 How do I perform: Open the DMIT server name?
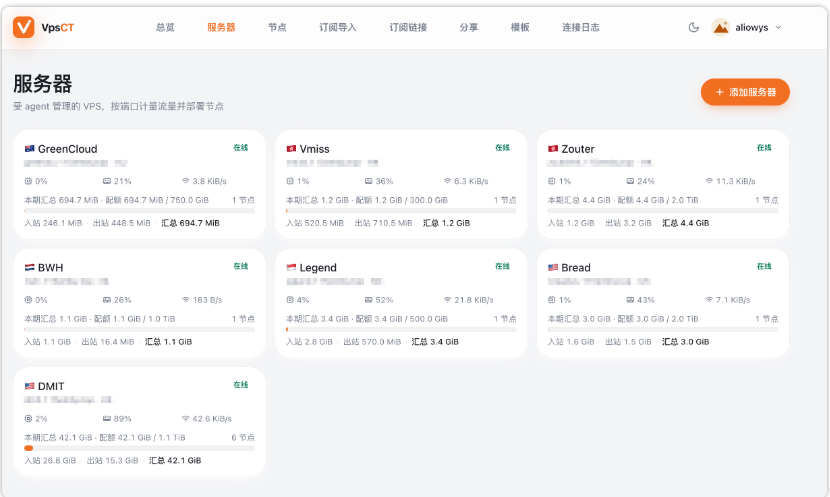click(51, 386)
